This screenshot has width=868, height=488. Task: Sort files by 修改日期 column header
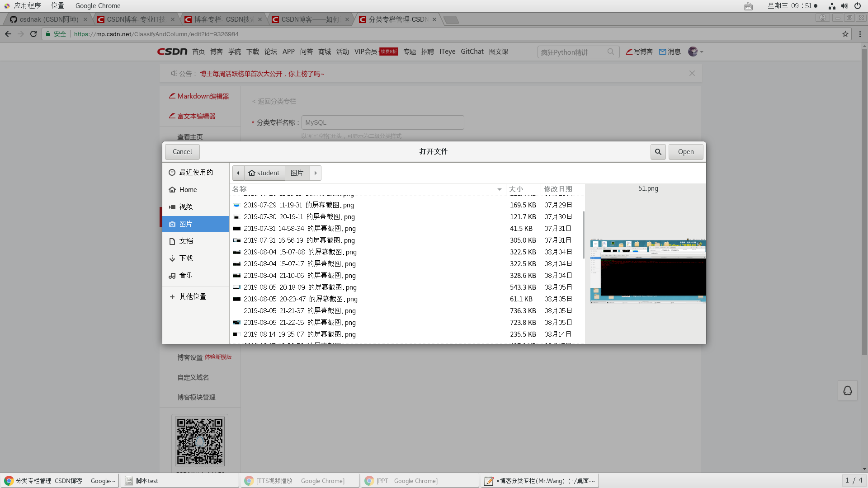tap(562, 189)
